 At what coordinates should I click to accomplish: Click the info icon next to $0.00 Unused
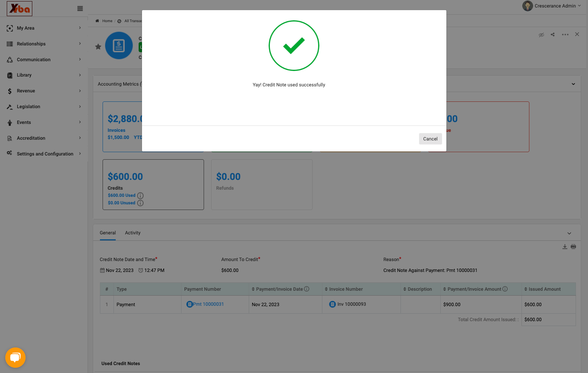[141, 203]
